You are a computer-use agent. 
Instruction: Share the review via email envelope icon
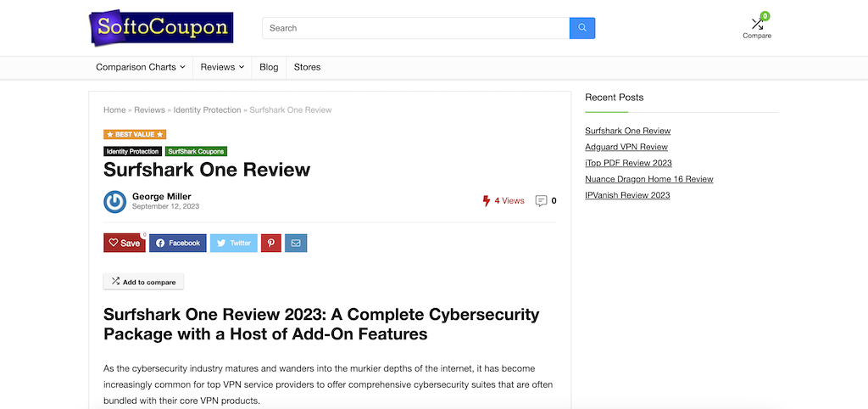296,243
